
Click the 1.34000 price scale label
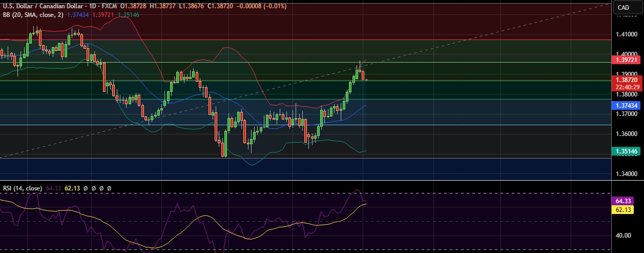(x=627, y=174)
